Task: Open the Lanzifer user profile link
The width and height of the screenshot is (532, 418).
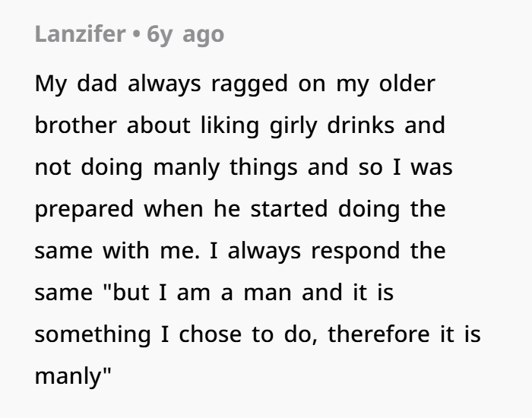Action: point(78,35)
